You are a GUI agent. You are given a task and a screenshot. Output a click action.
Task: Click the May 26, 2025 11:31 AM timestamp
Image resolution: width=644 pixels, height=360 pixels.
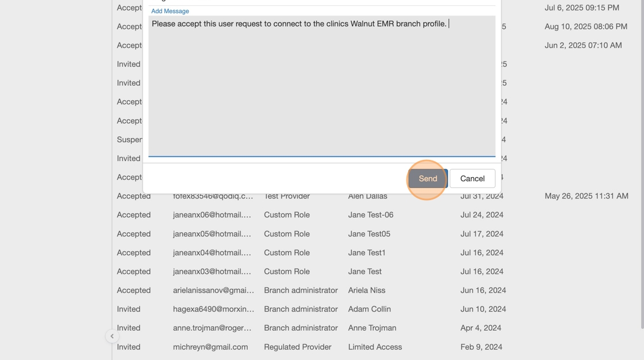[586, 196]
